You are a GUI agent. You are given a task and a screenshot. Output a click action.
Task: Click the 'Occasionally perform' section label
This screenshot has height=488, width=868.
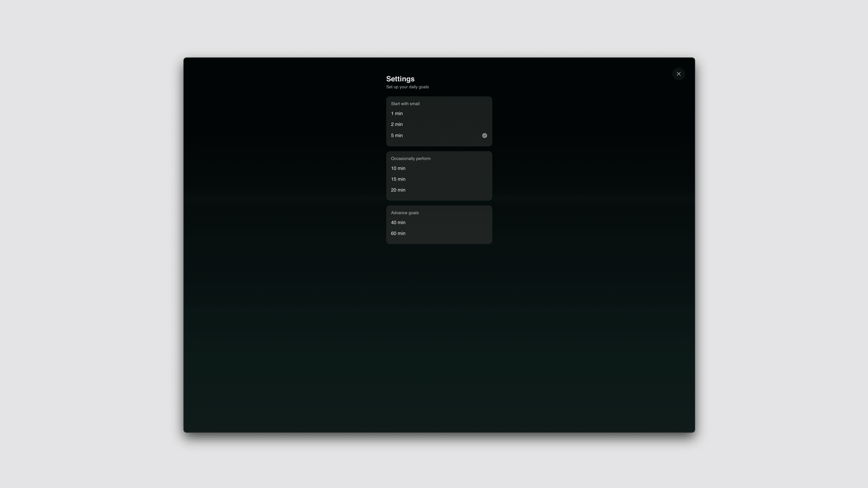pos(410,159)
